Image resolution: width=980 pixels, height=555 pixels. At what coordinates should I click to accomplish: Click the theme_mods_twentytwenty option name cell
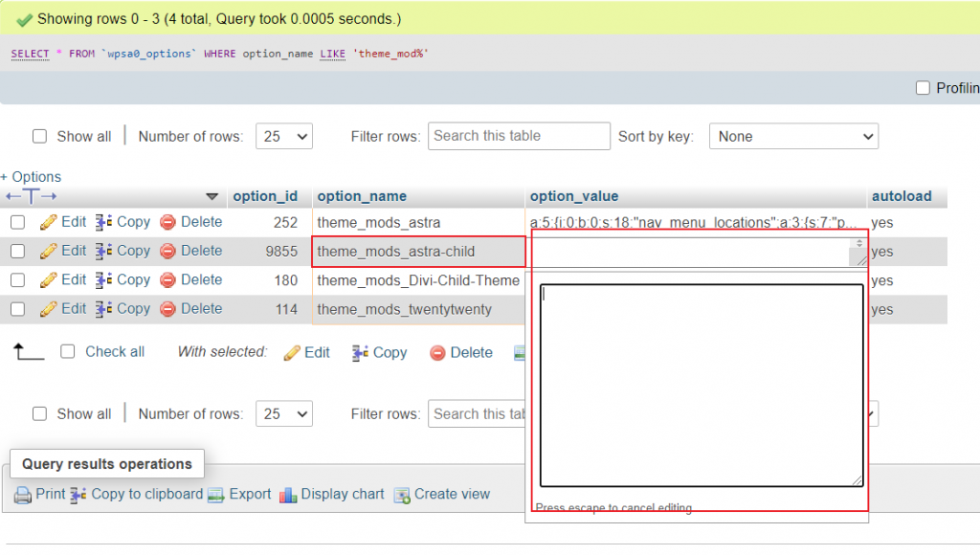point(418,309)
